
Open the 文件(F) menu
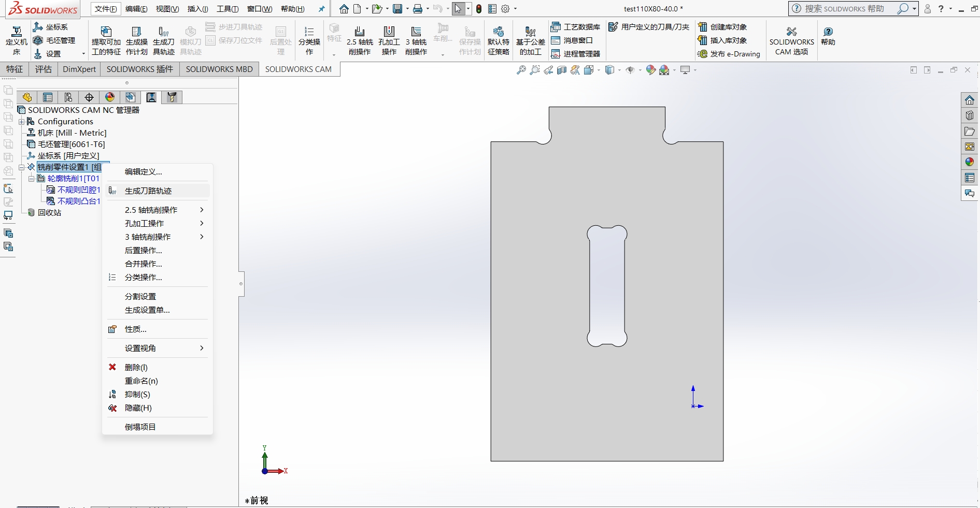(106, 9)
